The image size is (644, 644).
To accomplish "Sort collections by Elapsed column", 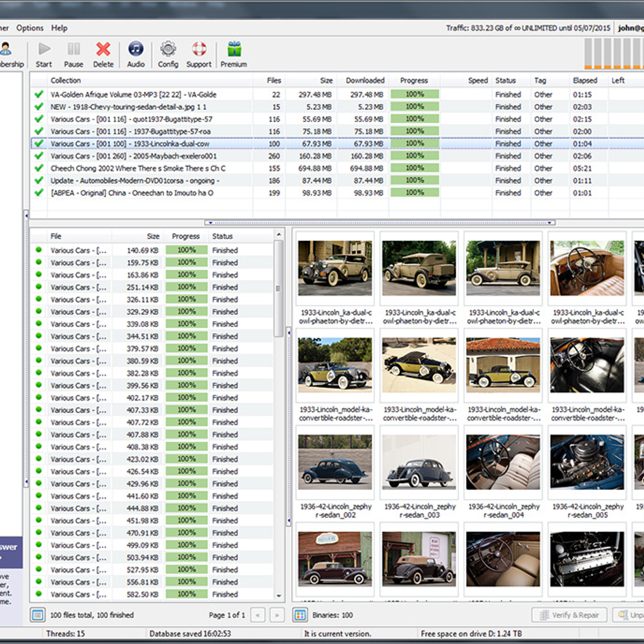I will 589,80.
